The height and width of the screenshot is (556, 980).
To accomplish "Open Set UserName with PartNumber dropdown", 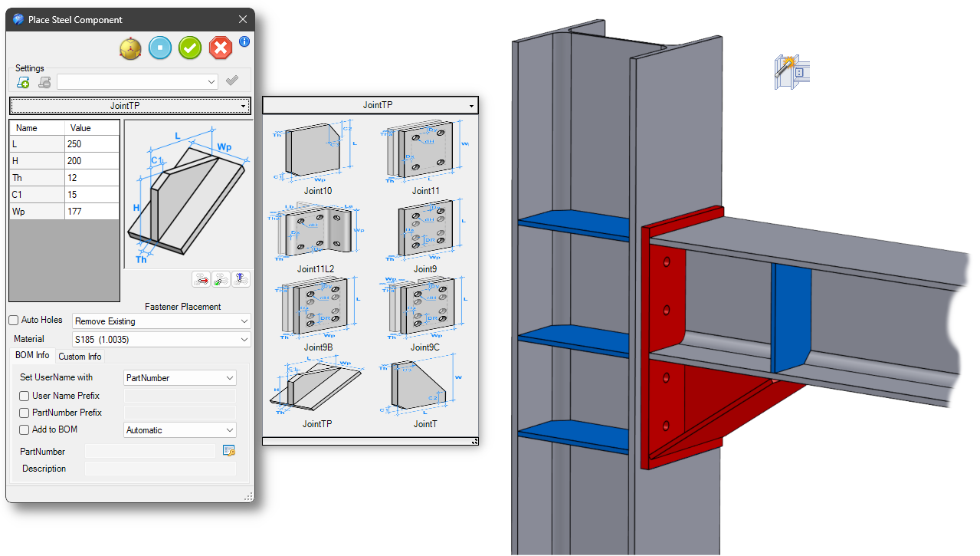I will (x=180, y=378).
